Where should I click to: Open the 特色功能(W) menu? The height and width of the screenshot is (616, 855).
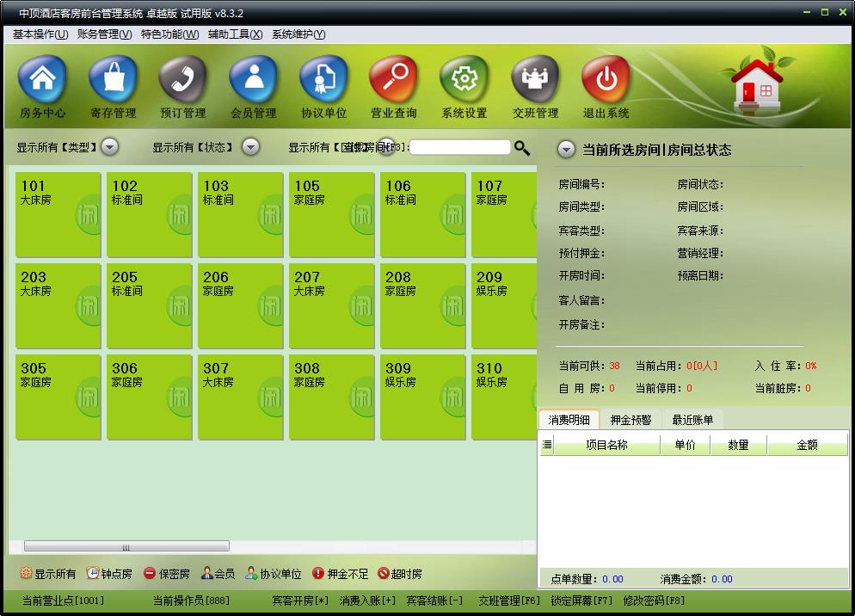169,34
